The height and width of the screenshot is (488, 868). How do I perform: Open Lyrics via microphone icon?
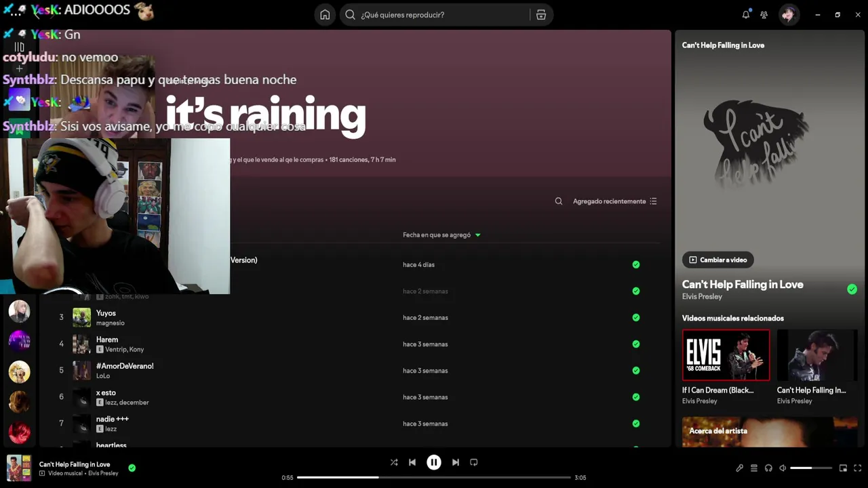coord(739,468)
